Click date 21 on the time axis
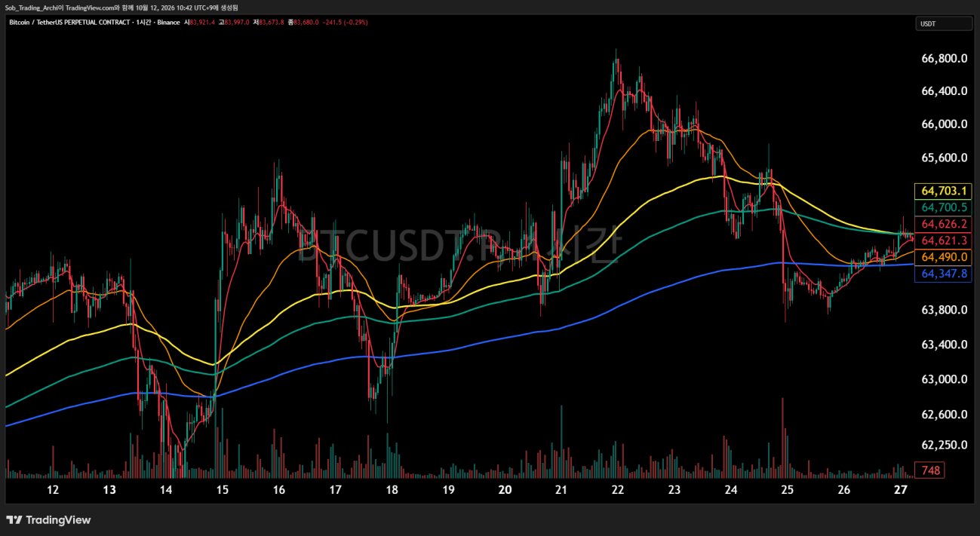Screen dimensions: 980x536 point(561,490)
